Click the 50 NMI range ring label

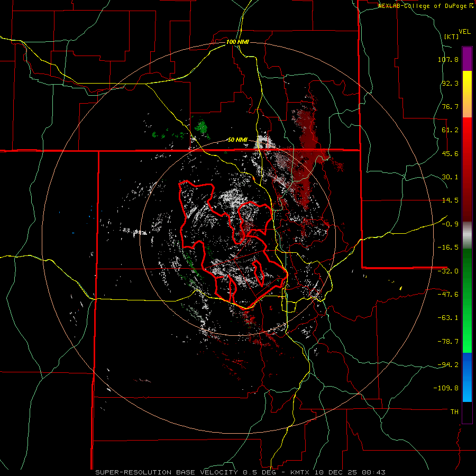(237, 140)
